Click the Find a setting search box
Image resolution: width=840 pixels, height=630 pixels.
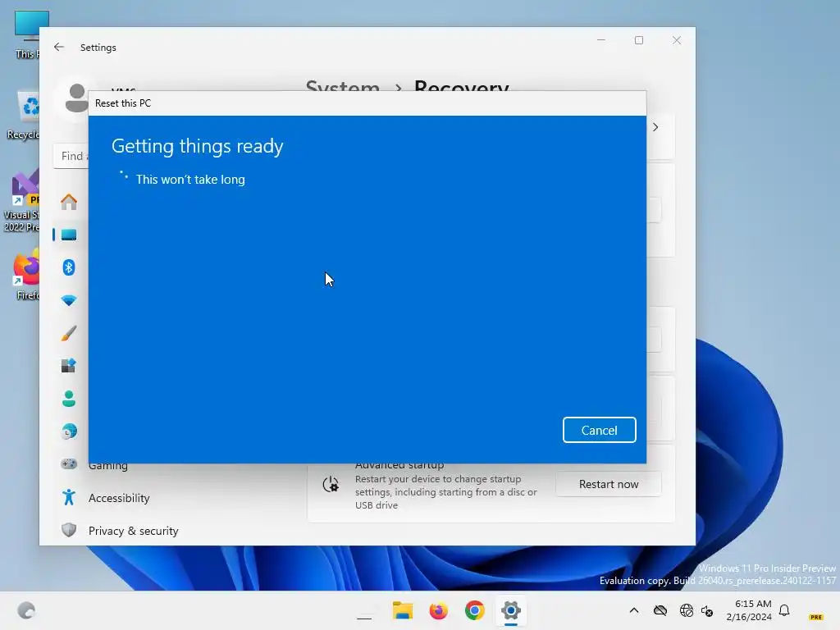pyautogui.click(x=71, y=156)
